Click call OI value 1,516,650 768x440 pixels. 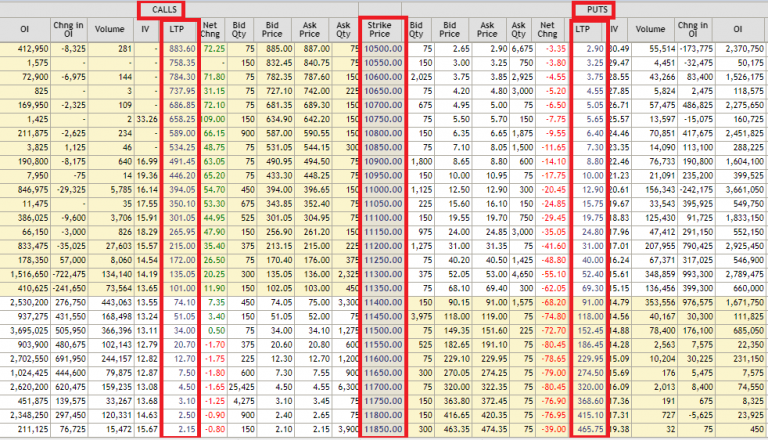pos(29,275)
